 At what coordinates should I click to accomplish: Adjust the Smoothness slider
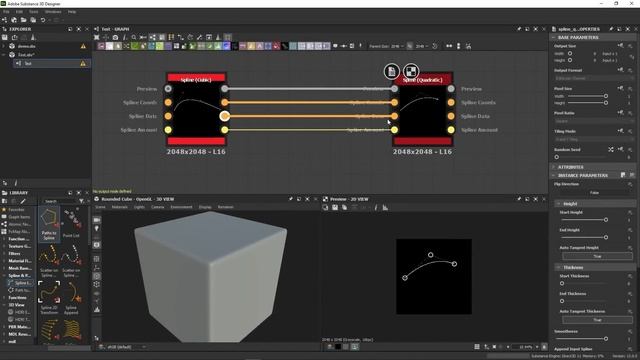pyautogui.click(x=582, y=338)
